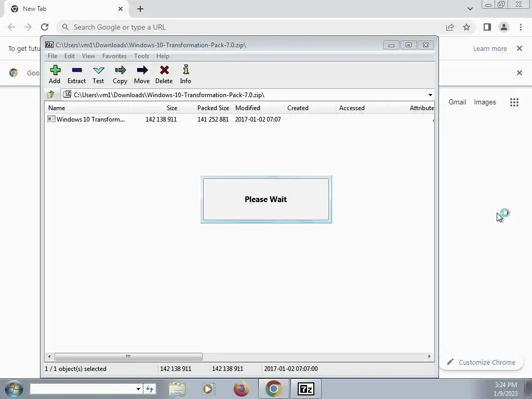
Task: Click the 142 138 911 size cell
Action: coord(161,119)
